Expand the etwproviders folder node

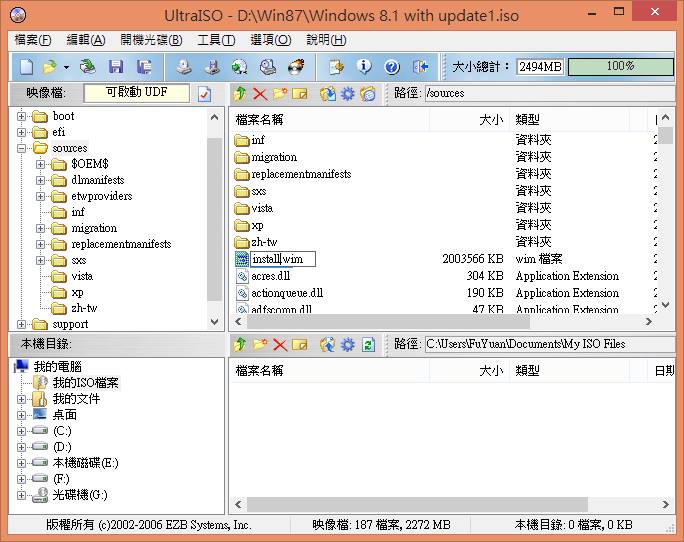(x=40, y=196)
